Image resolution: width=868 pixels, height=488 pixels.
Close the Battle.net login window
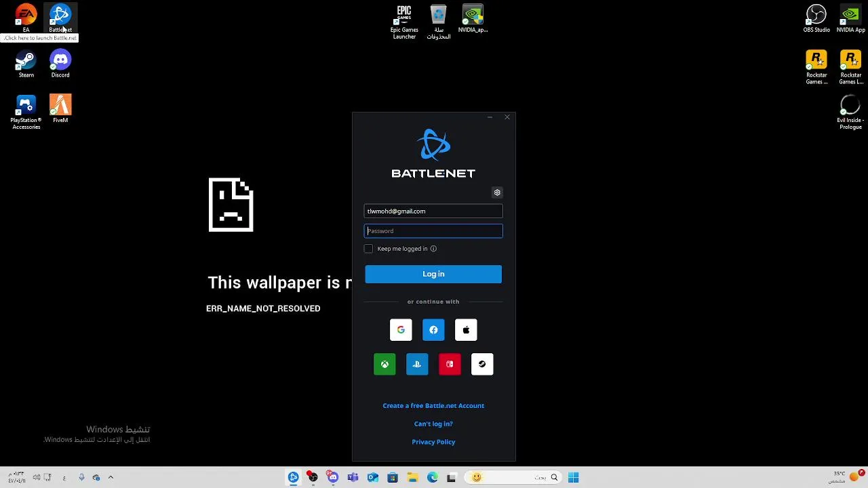tap(507, 117)
